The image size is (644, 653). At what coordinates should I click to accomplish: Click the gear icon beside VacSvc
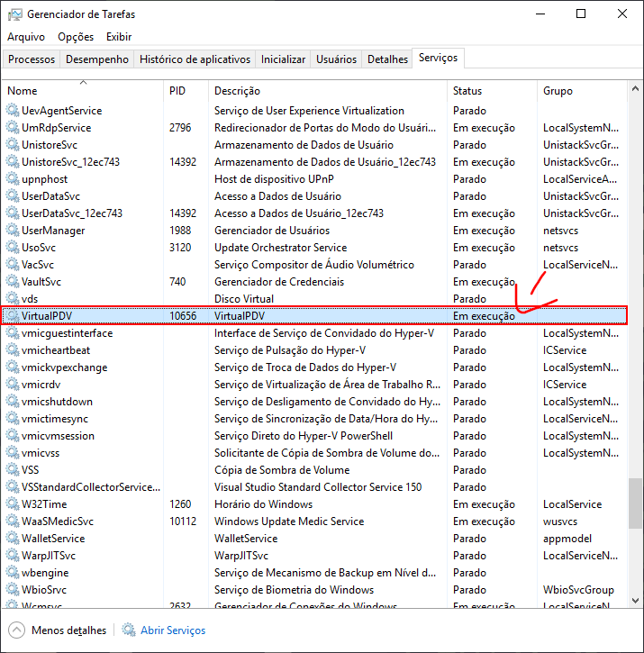pyautogui.click(x=13, y=265)
